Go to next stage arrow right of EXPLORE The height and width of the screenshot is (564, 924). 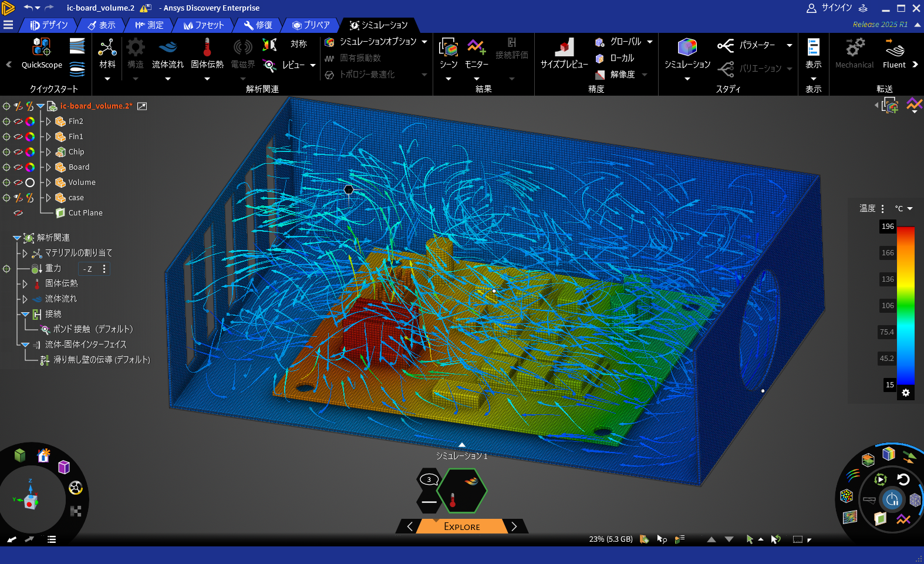514,526
